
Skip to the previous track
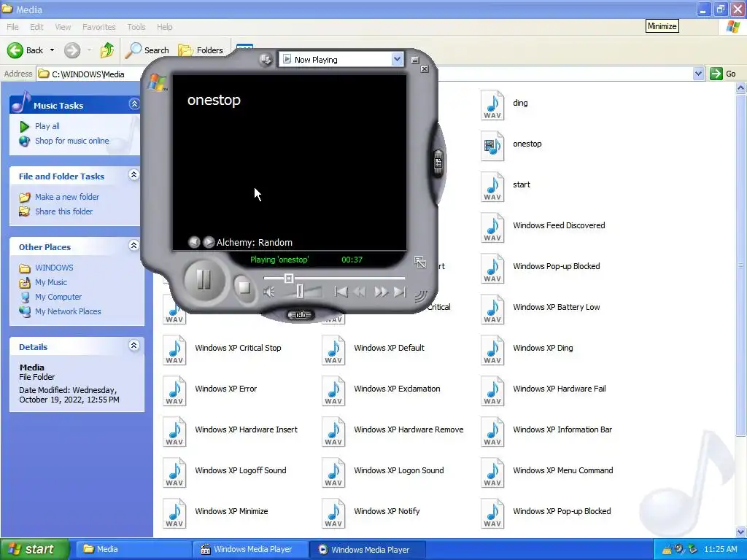click(x=341, y=292)
